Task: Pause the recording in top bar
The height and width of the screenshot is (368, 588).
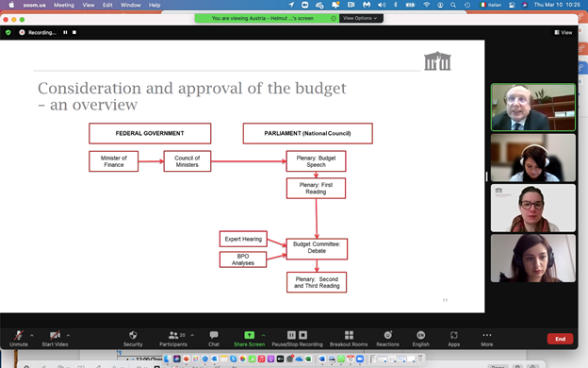Action: tap(65, 32)
